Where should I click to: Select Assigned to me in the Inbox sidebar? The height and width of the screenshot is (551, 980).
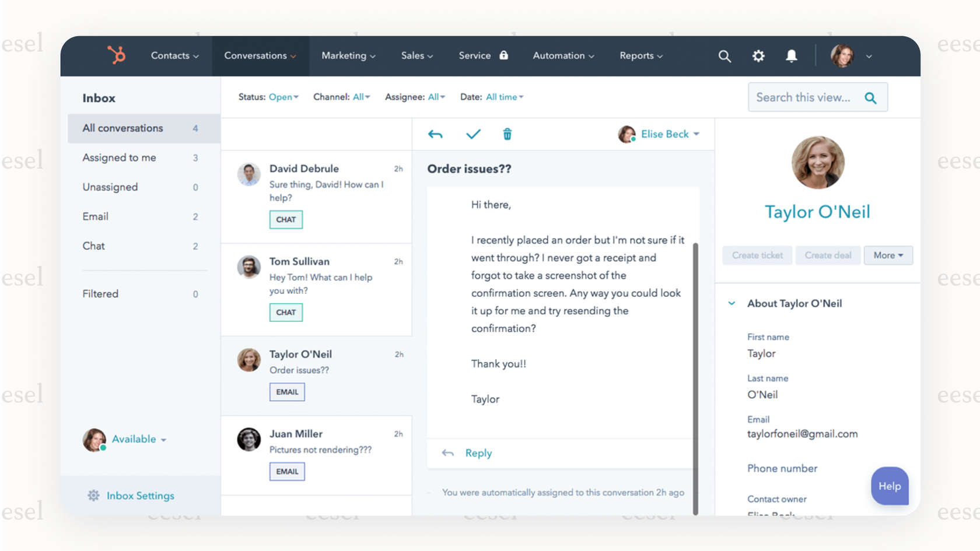tap(118, 157)
